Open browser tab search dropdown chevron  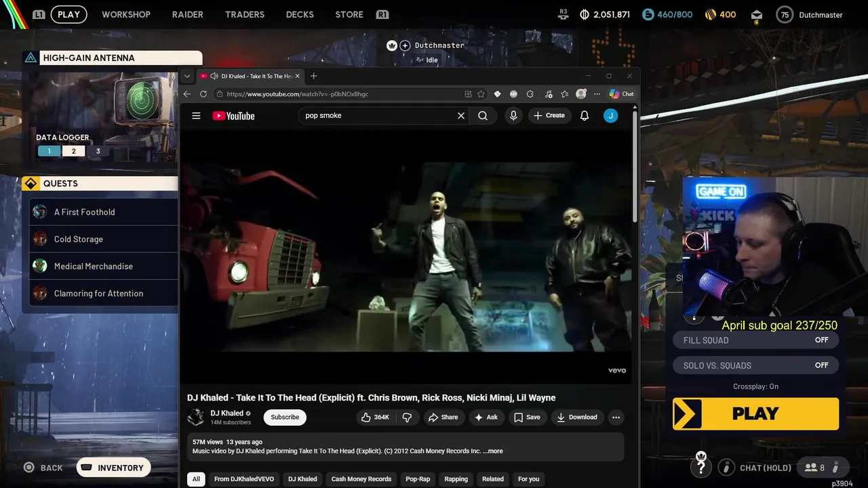(187, 76)
